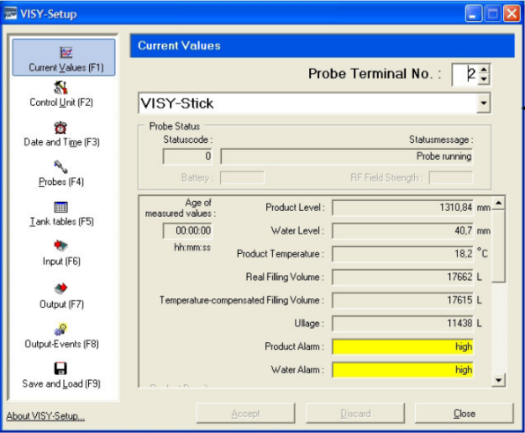The height and width of the screenshot is (433, 525).
Task: Click the Age of measured values field 00:00:00
Action: tap(188, 231)
